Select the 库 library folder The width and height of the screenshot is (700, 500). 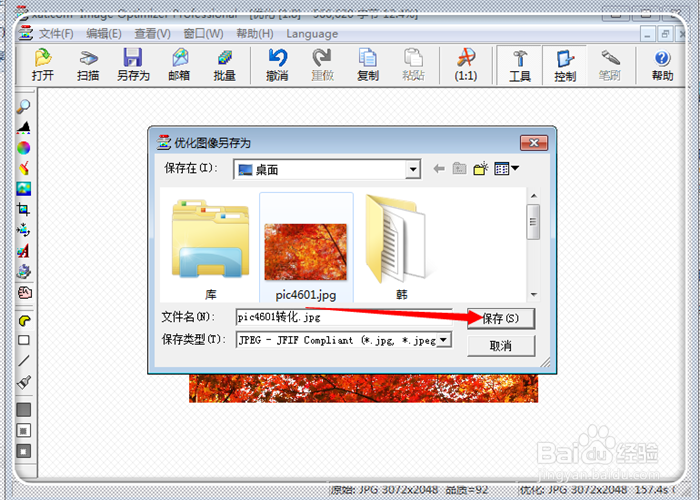[x=211, y=249]
